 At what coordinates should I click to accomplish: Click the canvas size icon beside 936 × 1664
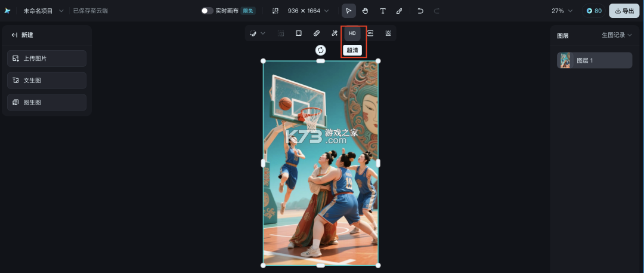(275, 11)
